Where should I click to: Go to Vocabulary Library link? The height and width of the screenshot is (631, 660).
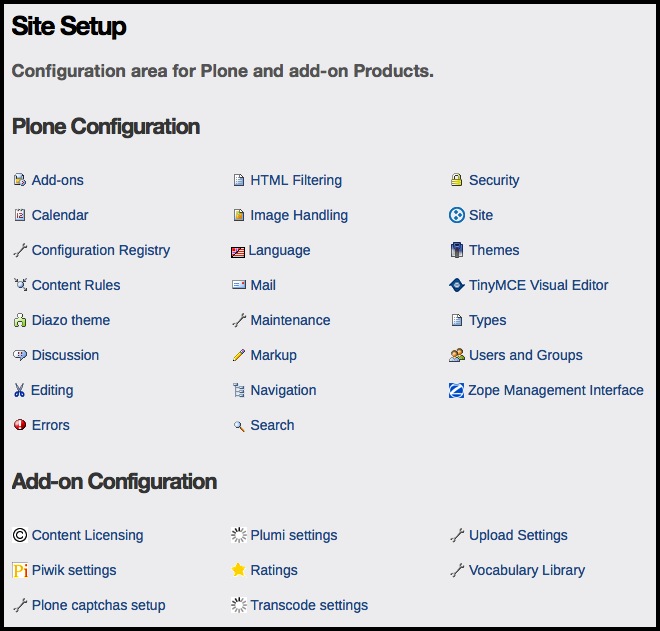pos(527,571)
